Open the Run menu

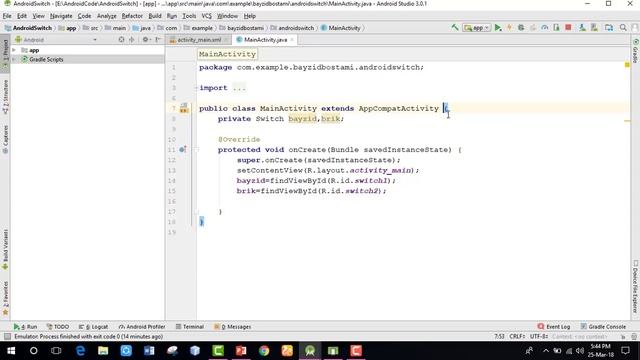tap(172, 16)
